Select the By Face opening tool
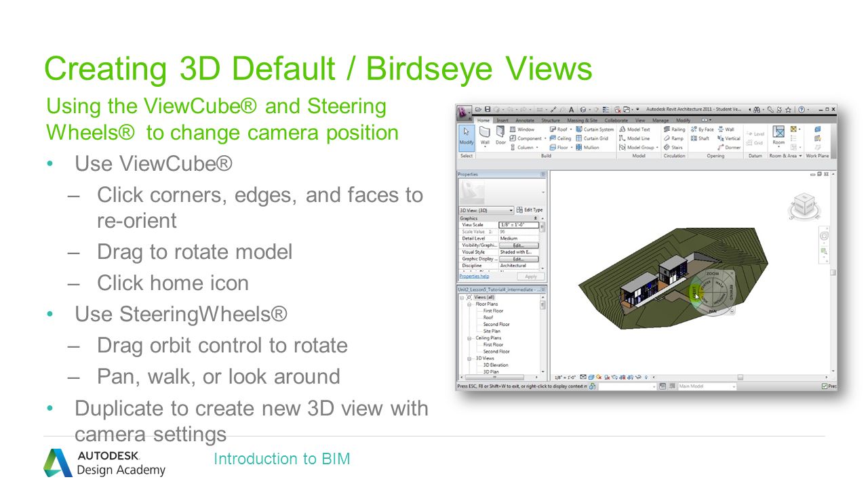The height and width of the screenshot is (488, 868). coord(702,129)
